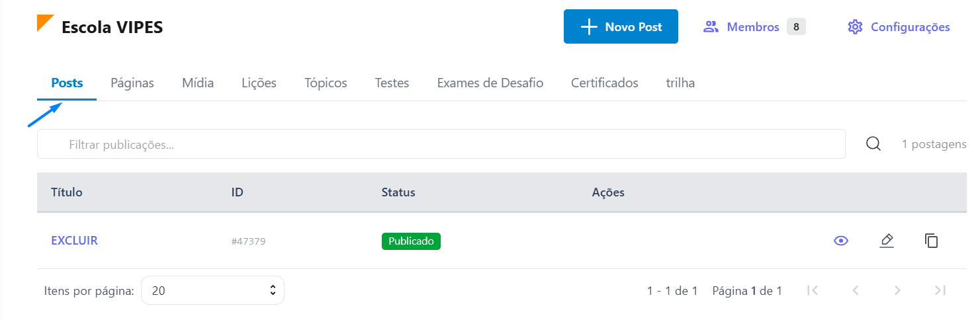Image resolution: width=980 pixels, height=320 pixels.
Task: Switch to the Testes tab
Action: pyautogui.click(x=392, y=83)
